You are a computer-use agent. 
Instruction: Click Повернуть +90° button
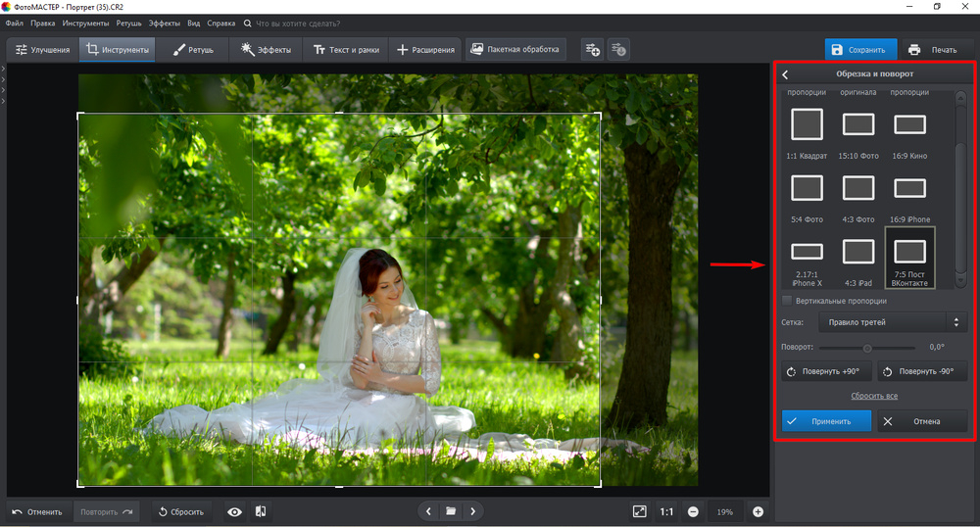tap(826, 371)
